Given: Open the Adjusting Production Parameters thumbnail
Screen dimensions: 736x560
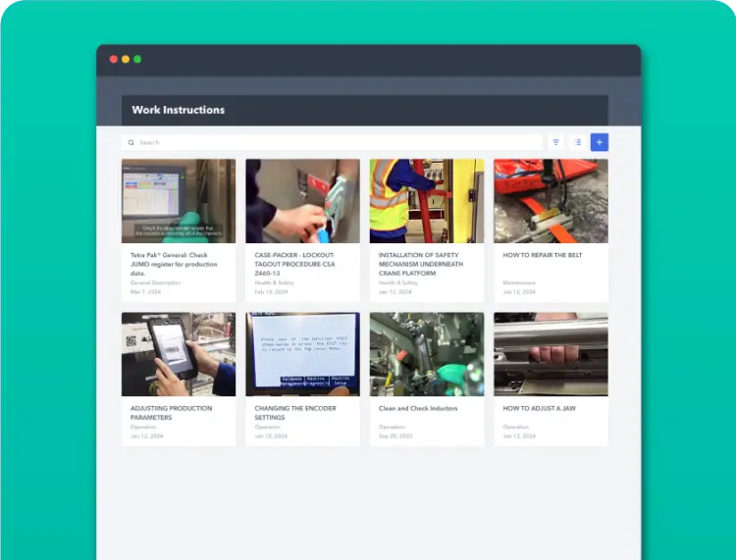Looking at the screenshot, I should click(x=179, y=354).
